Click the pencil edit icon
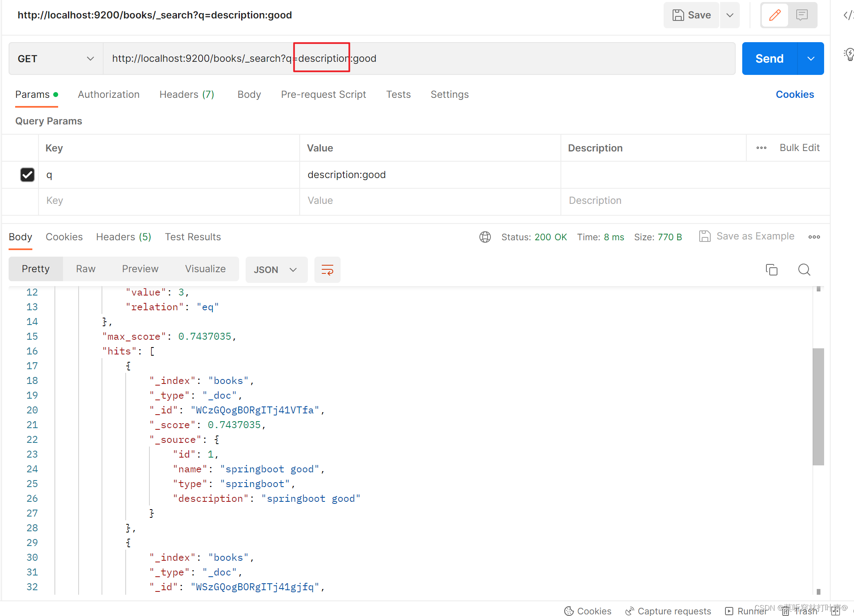 tap(775, 15)
